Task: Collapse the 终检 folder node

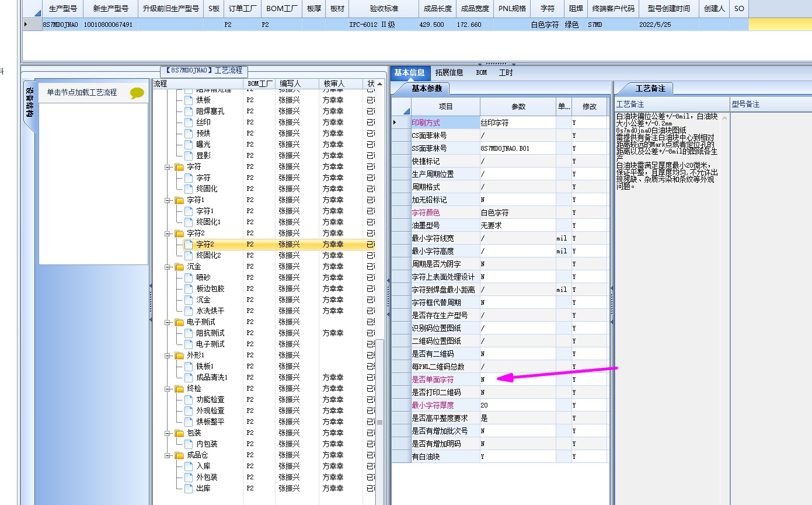Action: coord(168,389)
